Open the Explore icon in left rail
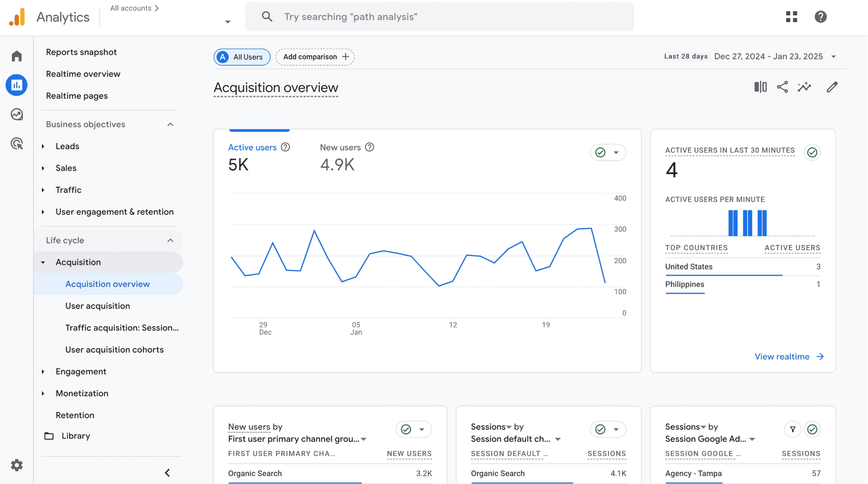This screenshot has width=868, height=484. 17,114
